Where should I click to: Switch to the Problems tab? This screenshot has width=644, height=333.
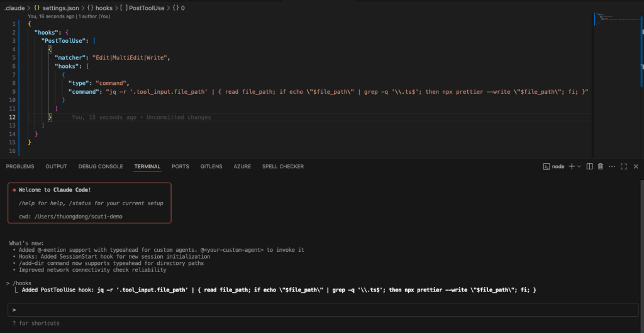tap(20, 166)
